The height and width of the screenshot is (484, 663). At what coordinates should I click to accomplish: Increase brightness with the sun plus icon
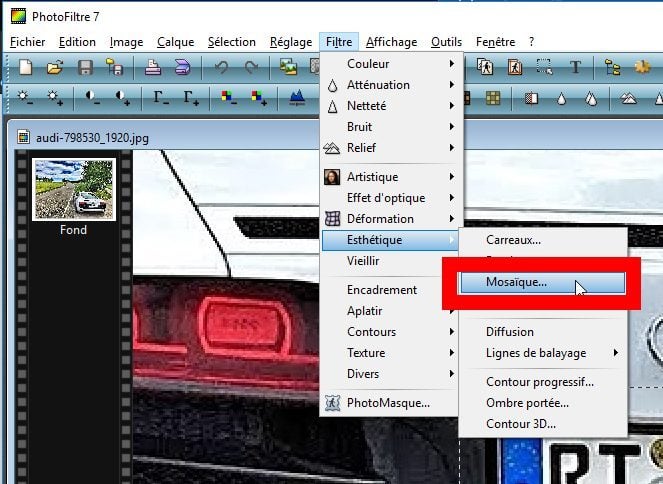(x=55, y=98)
